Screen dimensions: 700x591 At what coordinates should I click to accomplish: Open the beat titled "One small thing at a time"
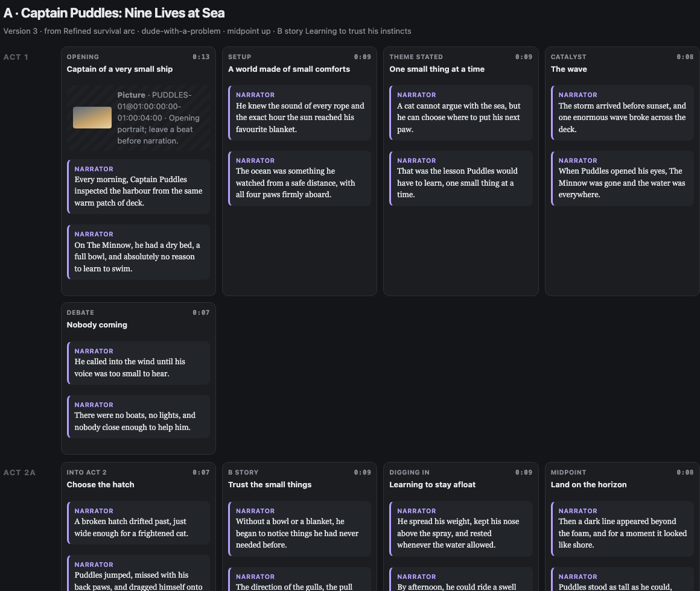437,69
